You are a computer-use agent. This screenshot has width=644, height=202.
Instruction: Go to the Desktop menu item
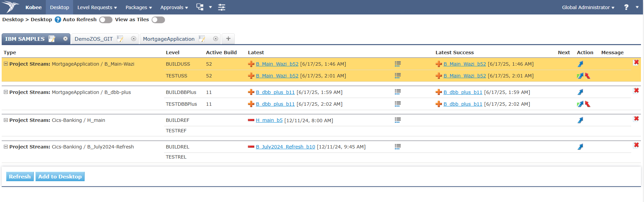pos(60,7)
